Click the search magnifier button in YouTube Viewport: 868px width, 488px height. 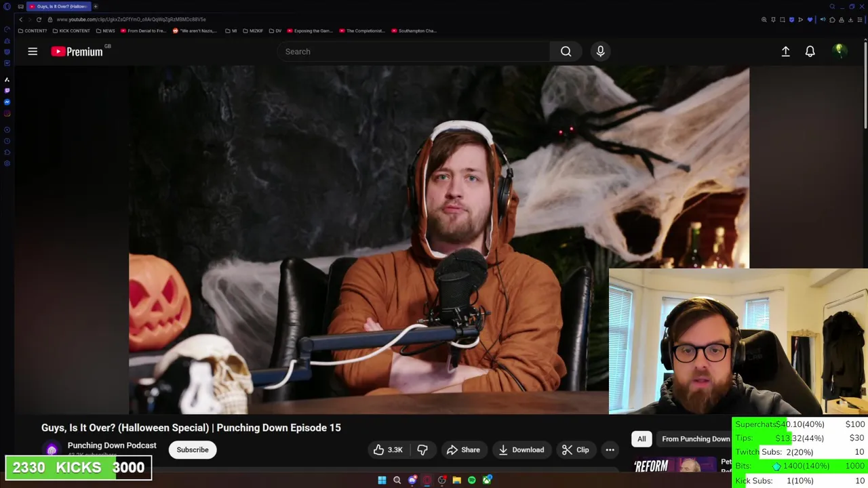coord(566,52)
